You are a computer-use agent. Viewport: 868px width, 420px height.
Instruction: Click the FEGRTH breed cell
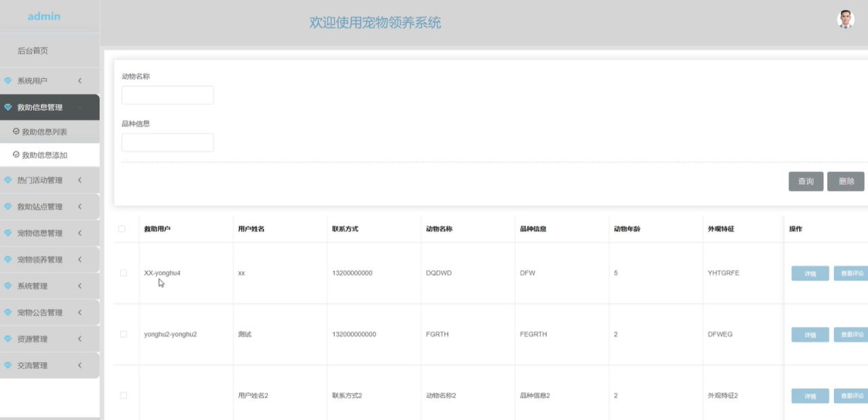[x=534, y=334]
